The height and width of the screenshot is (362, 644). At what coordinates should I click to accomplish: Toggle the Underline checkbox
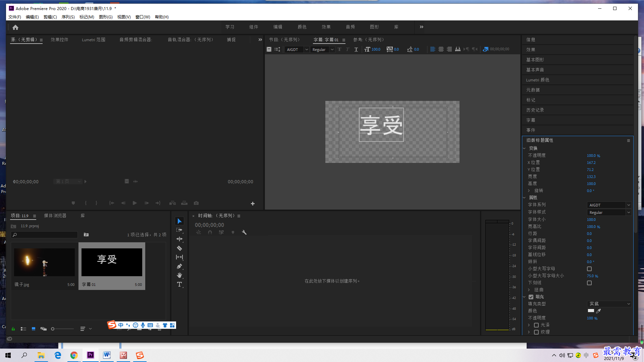click(589, 283)
